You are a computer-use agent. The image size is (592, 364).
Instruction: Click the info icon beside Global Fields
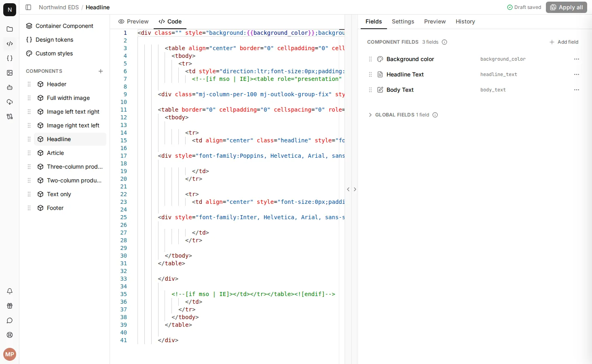click(x=435, y=115)
